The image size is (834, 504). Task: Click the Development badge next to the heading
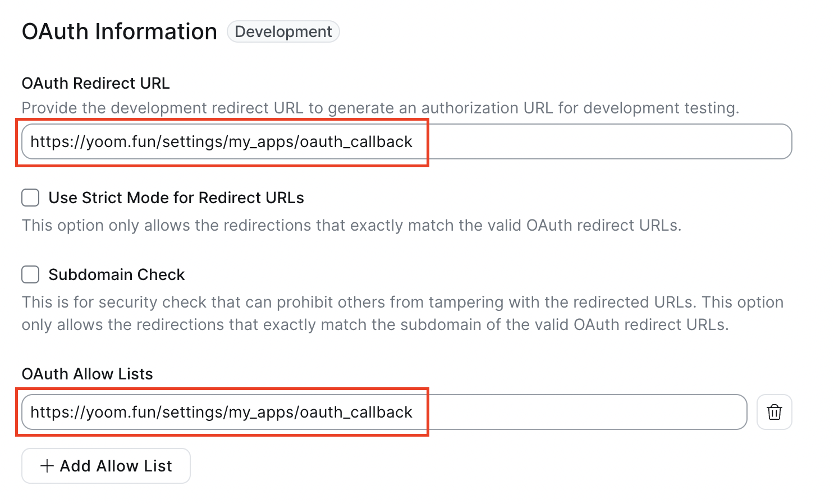click(283, 31)
